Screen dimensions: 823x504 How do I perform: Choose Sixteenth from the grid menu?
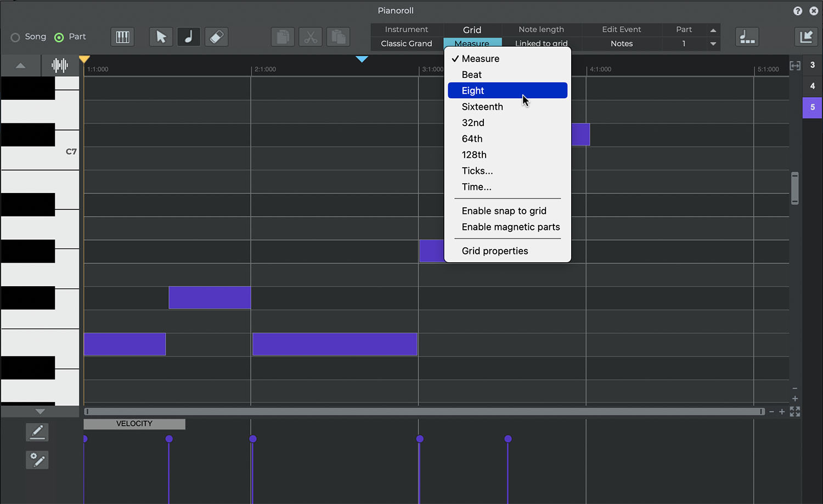click(x=482, y=107)
